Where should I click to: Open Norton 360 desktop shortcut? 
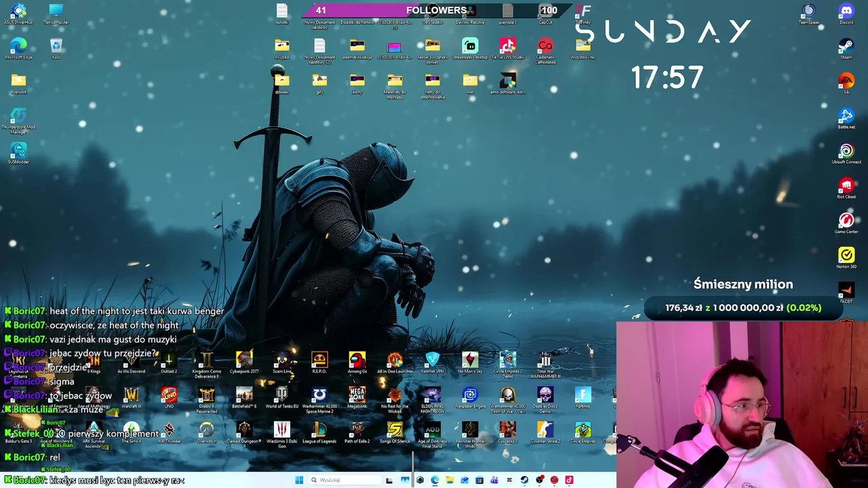click(846, 258)
